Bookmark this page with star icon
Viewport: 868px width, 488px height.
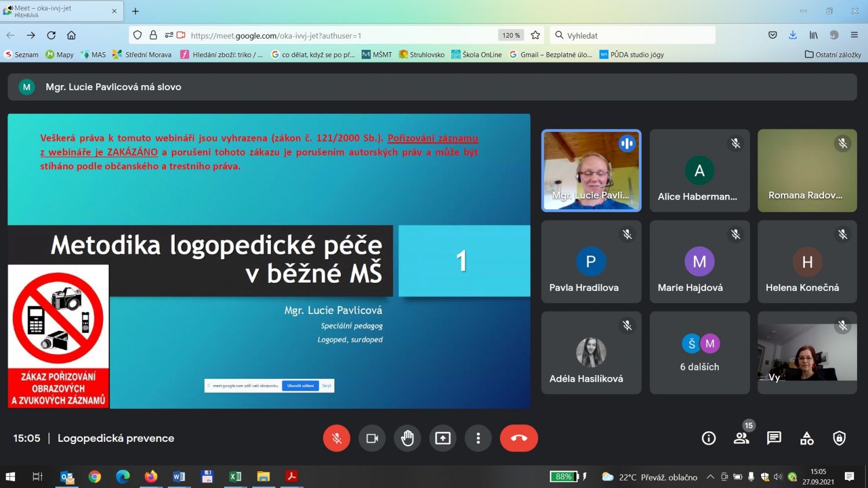(535, 35)
